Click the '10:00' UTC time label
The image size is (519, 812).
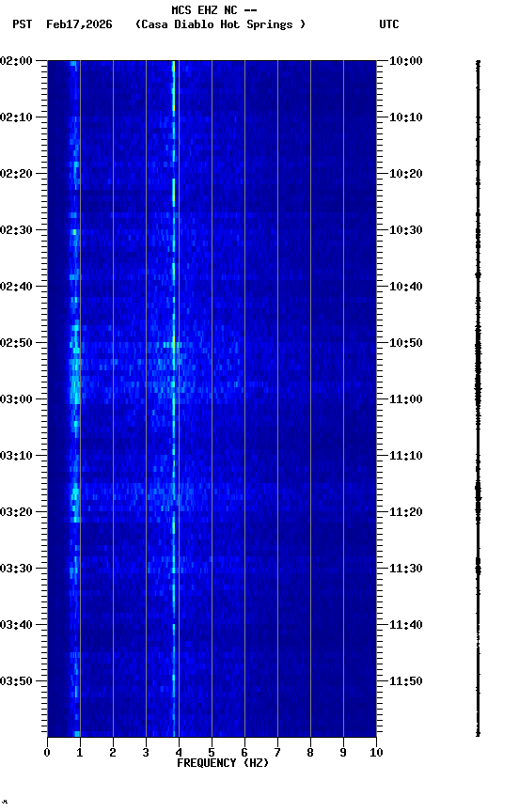tap(406, 61)
